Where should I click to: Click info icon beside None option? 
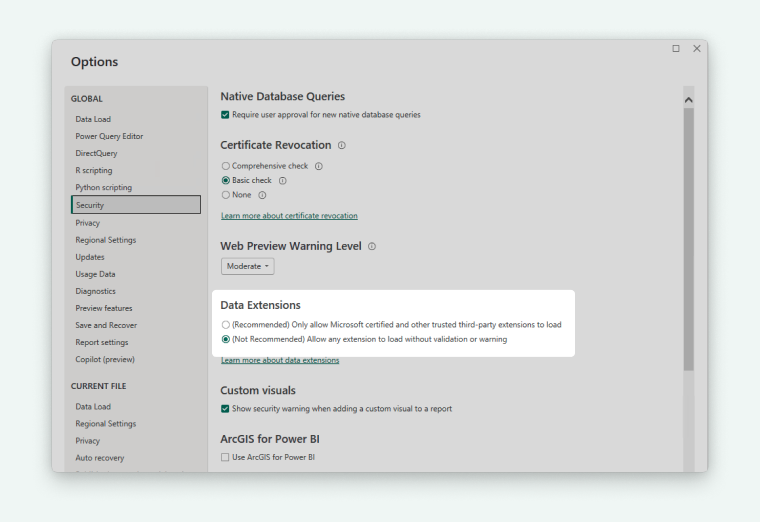262,195
